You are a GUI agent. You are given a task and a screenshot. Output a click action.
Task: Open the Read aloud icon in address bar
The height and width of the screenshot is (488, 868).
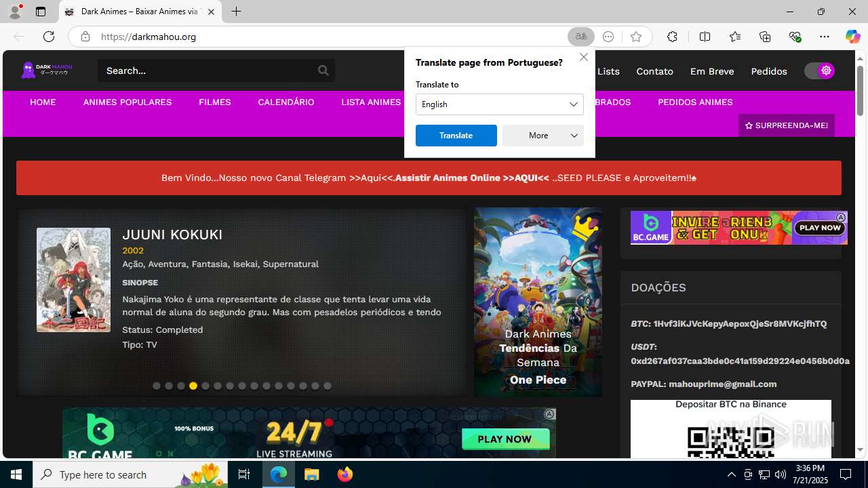coord(608,37)
